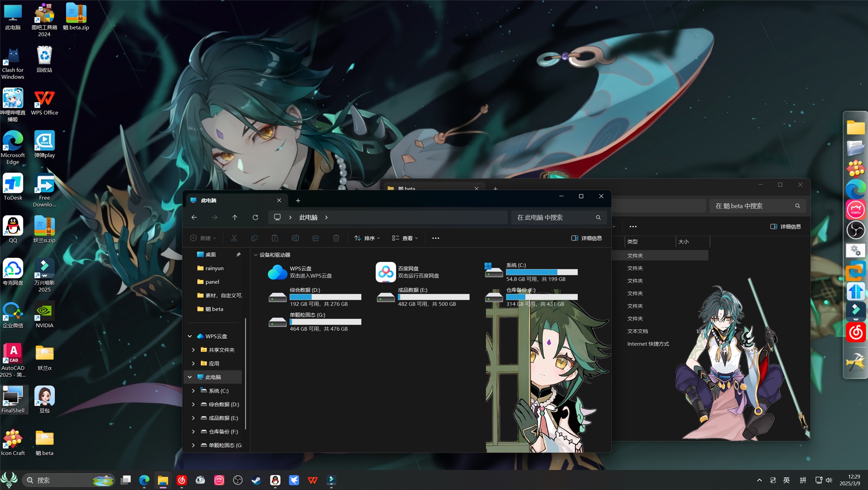868x490 pixels.
Task: Open the WPS云盘 drive icon
Action: (277, 272)
